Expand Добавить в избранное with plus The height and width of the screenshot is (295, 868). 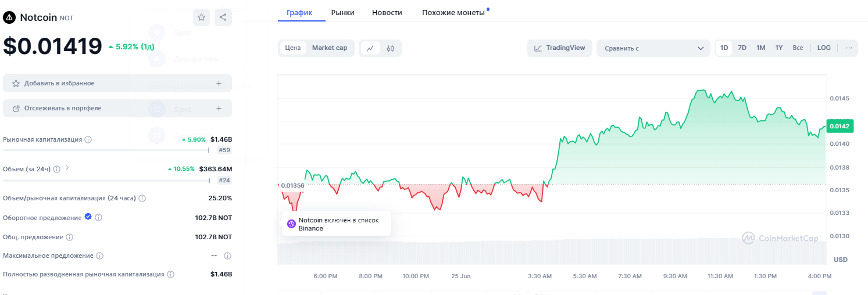pos(219,84)
